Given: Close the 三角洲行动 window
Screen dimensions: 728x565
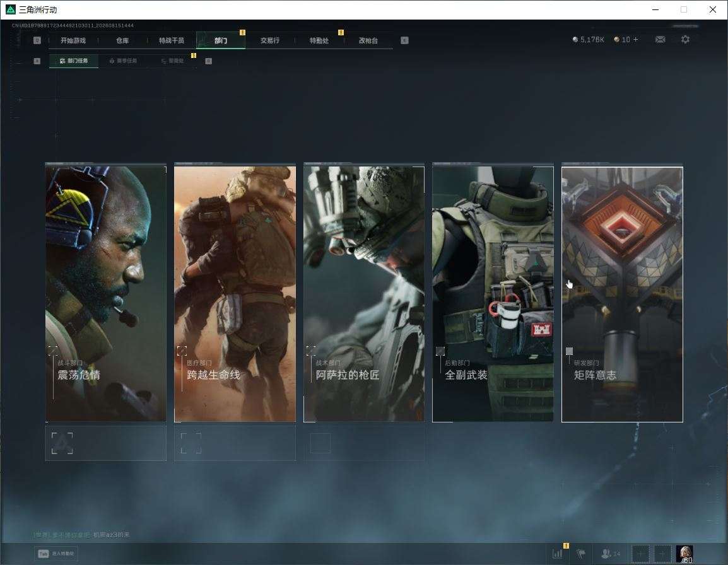Looking at the screenshot, I should click(x=713, y=9).
